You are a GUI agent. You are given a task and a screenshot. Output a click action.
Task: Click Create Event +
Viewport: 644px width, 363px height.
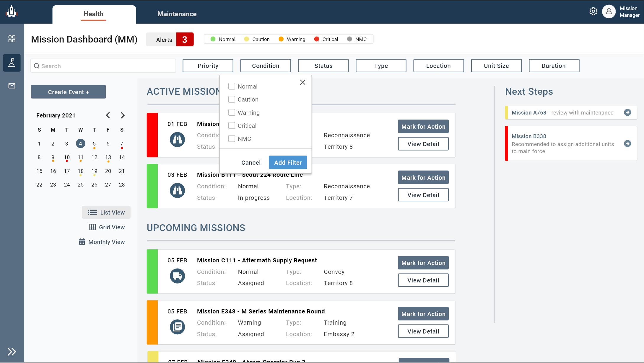tap(68, 92)
